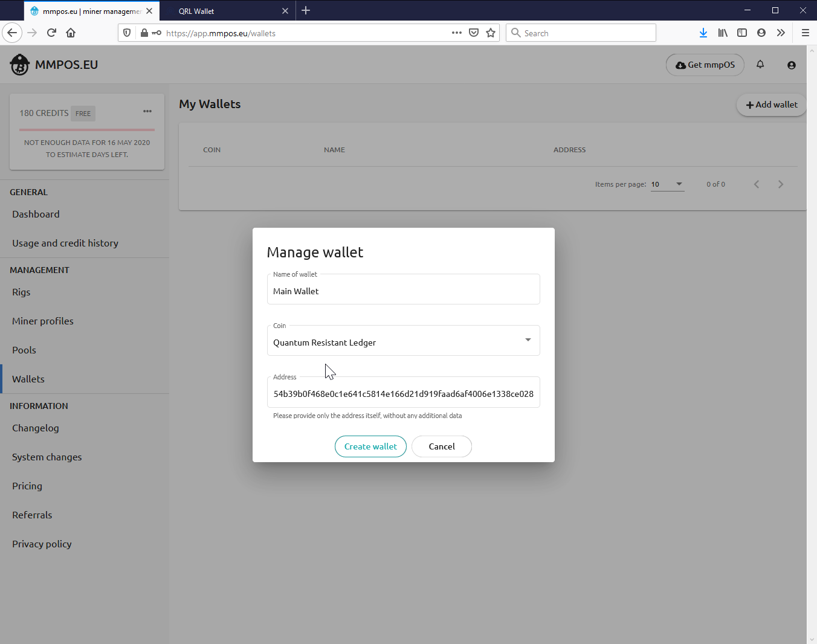
Task: Click the 180 CREDITS text
Action: pos(44,113)
